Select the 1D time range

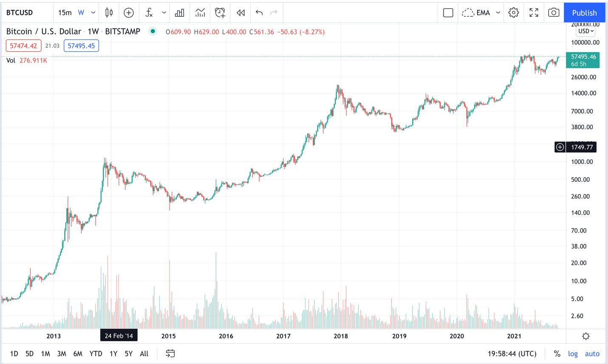14,353
